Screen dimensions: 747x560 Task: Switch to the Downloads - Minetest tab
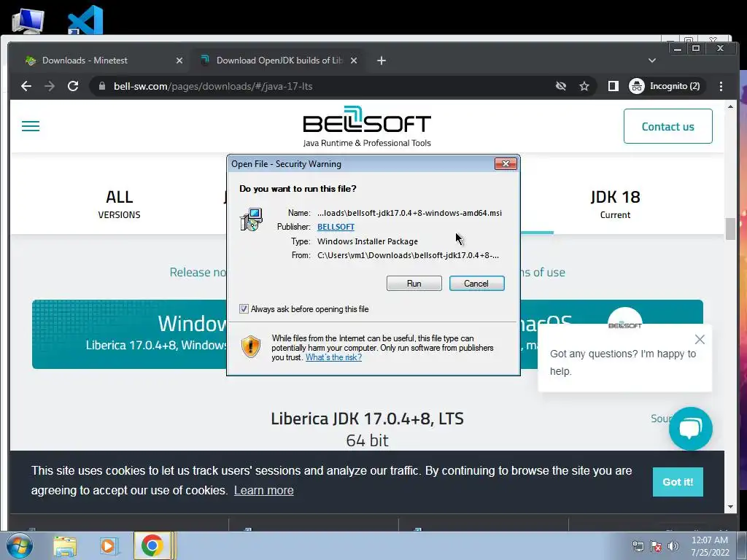click(102, 61)
